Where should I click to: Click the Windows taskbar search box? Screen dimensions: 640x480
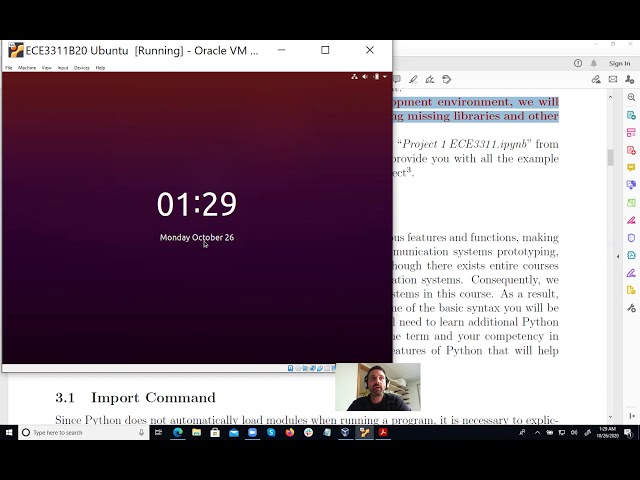(78, 433)
